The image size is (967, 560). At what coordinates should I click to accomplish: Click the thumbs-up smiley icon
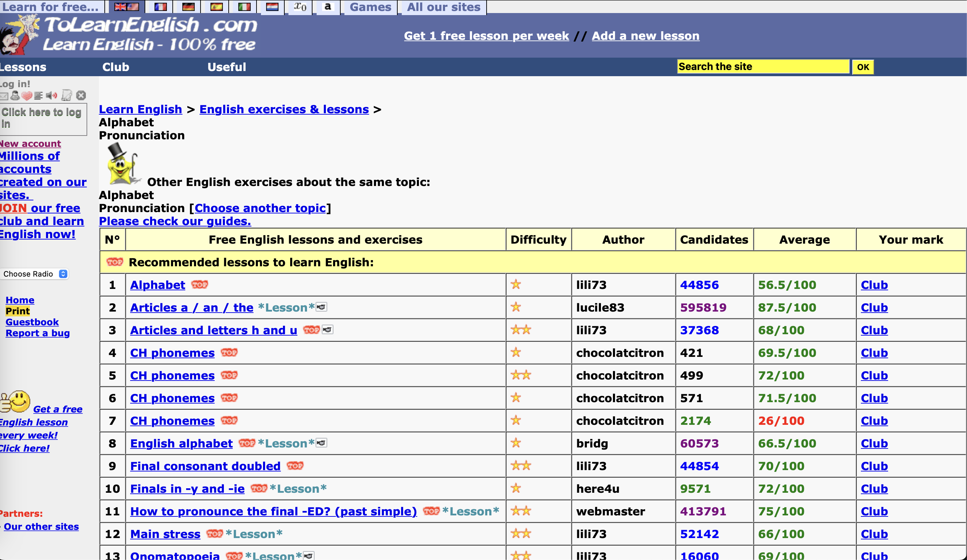point(15,401)
